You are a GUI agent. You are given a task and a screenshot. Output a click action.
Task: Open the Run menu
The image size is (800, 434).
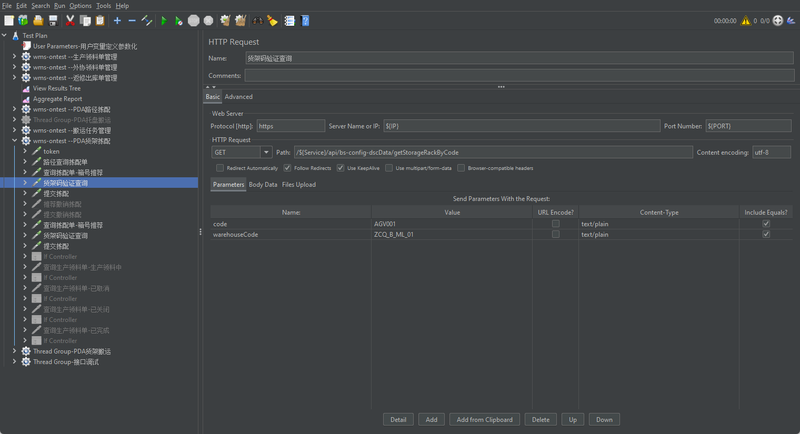(60, 6)
